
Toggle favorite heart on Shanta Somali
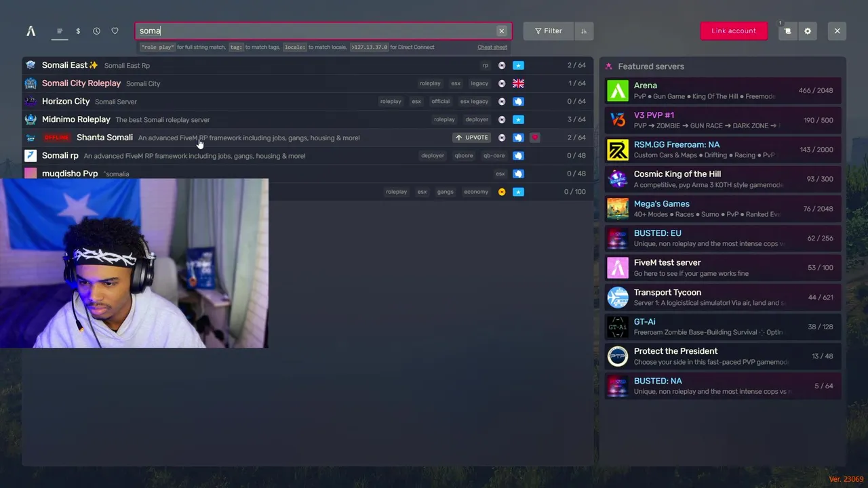(535, 138)
